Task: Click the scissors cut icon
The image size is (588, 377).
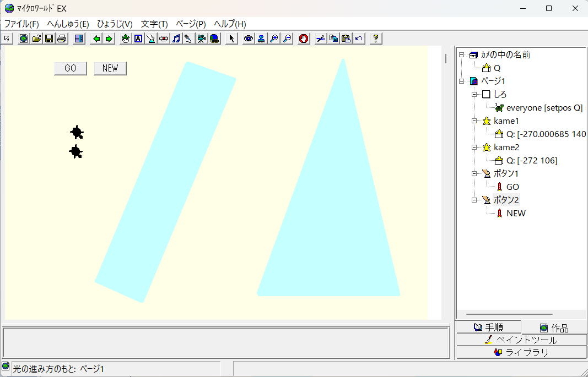Action: [320, 38]
